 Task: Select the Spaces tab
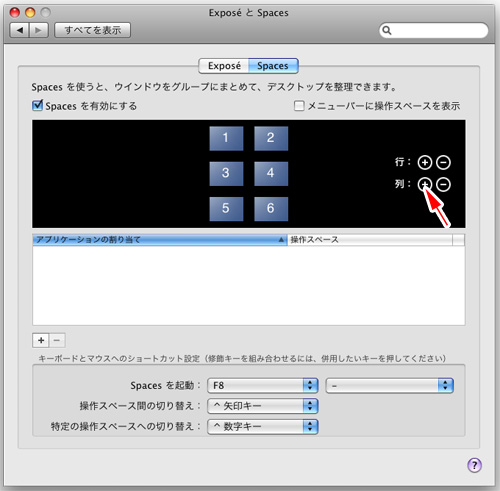273,66
